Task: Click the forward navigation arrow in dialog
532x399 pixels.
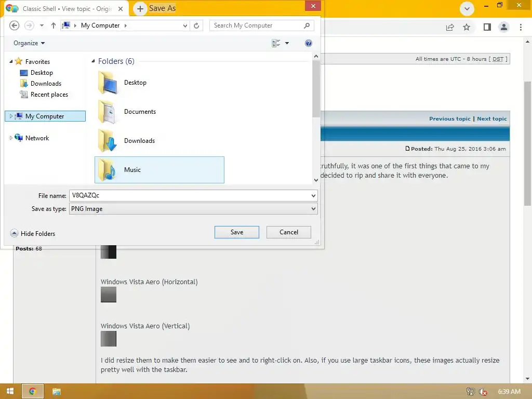Action: tap(29, 25)
